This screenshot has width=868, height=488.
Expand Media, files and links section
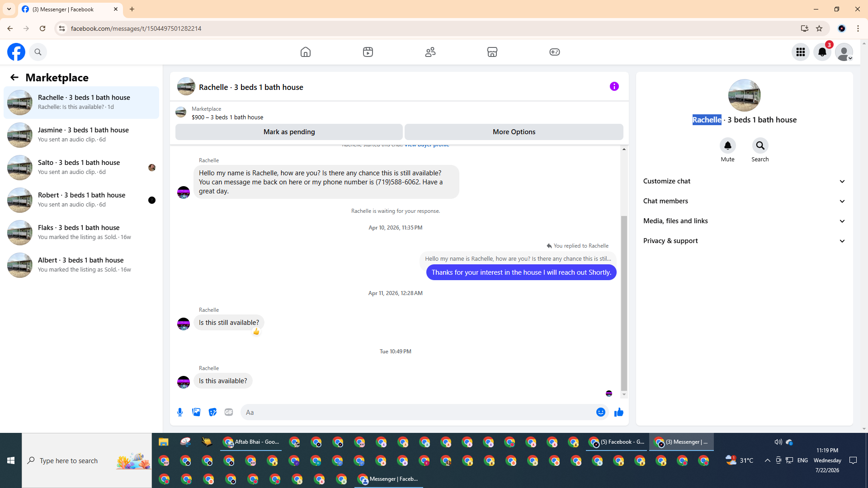point(745,221)
